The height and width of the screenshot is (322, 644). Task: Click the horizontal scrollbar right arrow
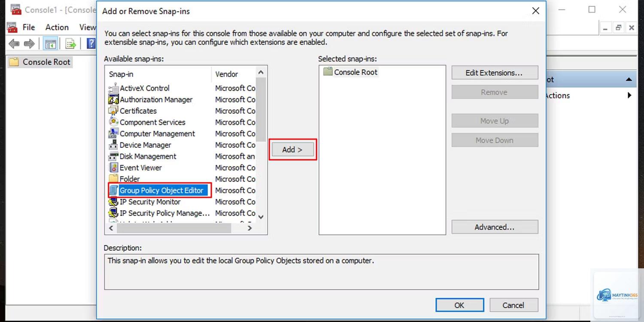click(x=249, y=228)
